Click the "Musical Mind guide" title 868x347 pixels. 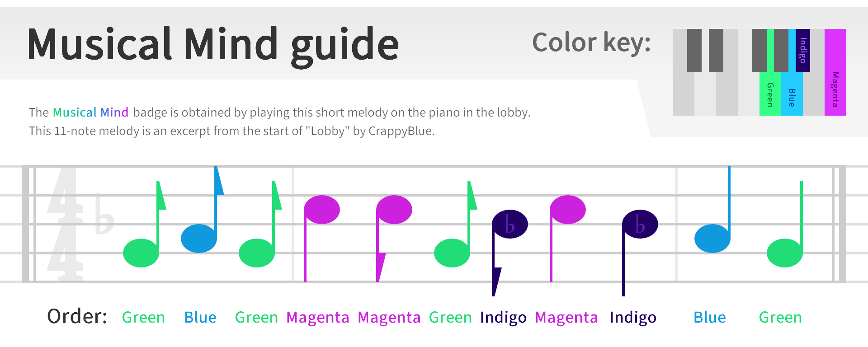click(213, 44)
